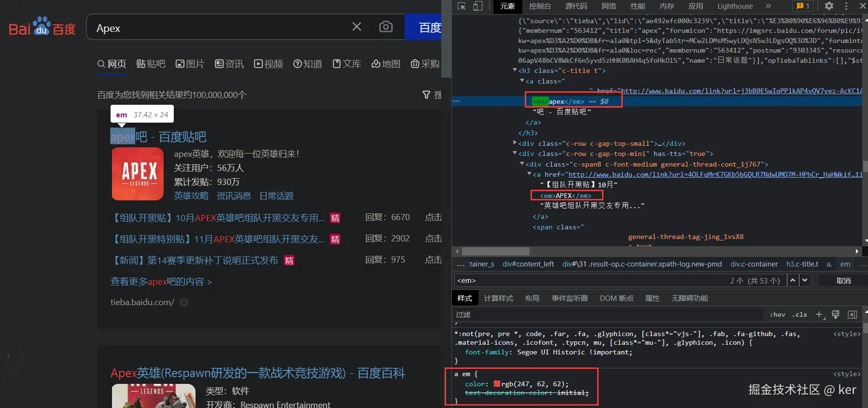Activate the inspect element picker in DevTools
The width and height of the screenshot is (868, 408).
(x=462, y=6)
